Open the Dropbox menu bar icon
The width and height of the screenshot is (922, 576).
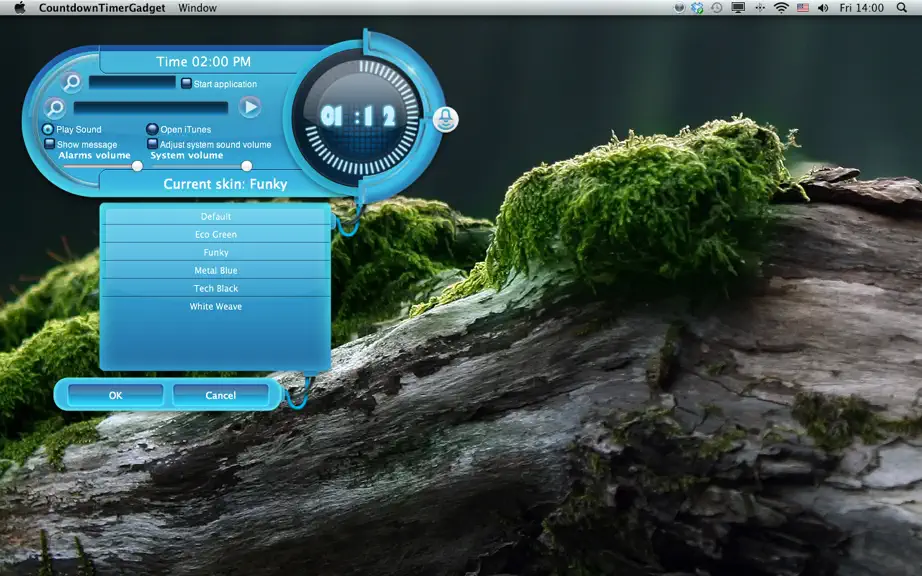pos(697,8)
